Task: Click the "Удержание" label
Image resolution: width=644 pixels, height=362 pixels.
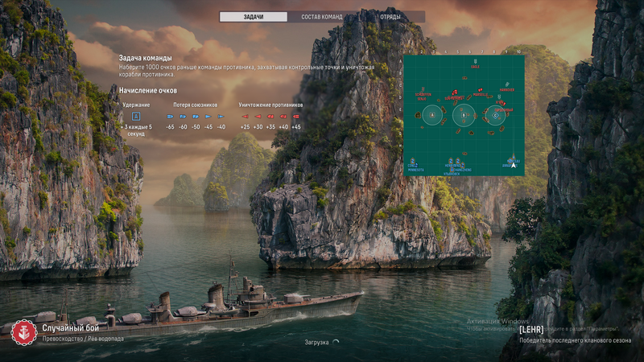Action: pyautogui.click(x=136, y=105)
